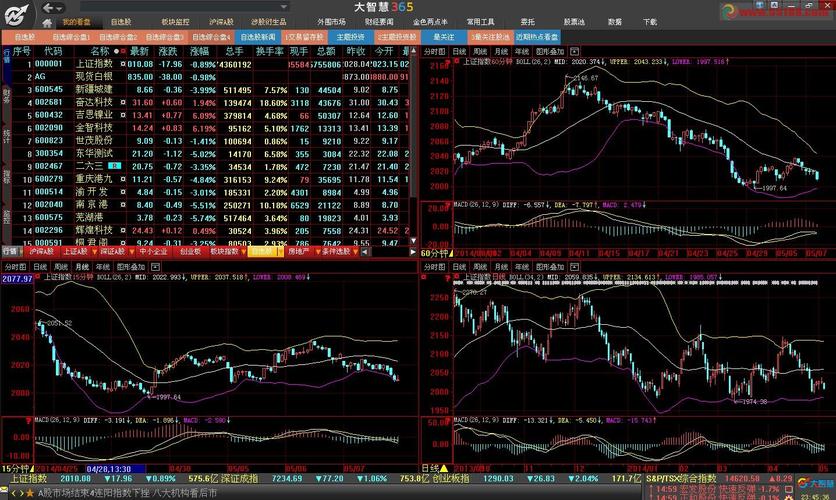Select the 中小企业 bottom tab
Viewport: 836px width, 500px height.
pyautogui.click(x=153, y=252)
